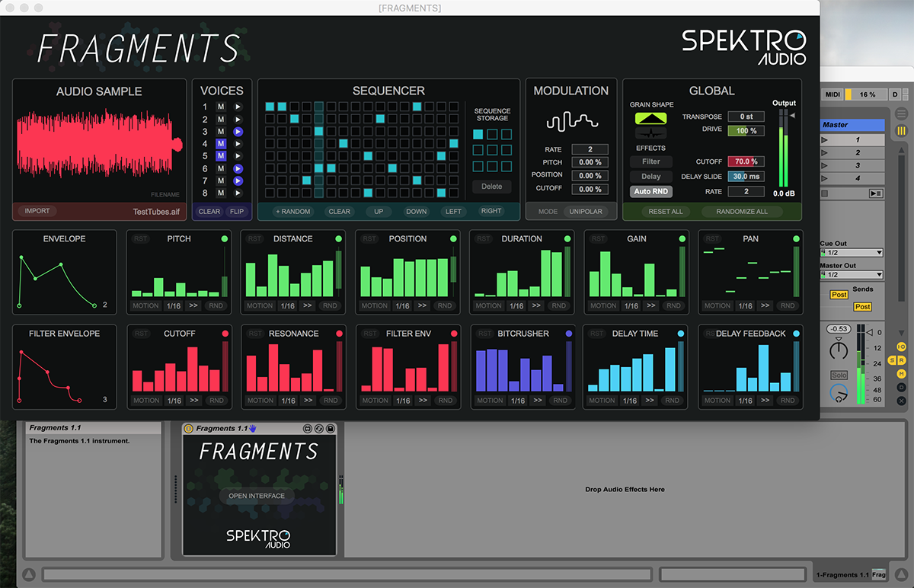914x588 pixels.
Task: Click the Ableton Solo button on master
Action: click(839, 375)
